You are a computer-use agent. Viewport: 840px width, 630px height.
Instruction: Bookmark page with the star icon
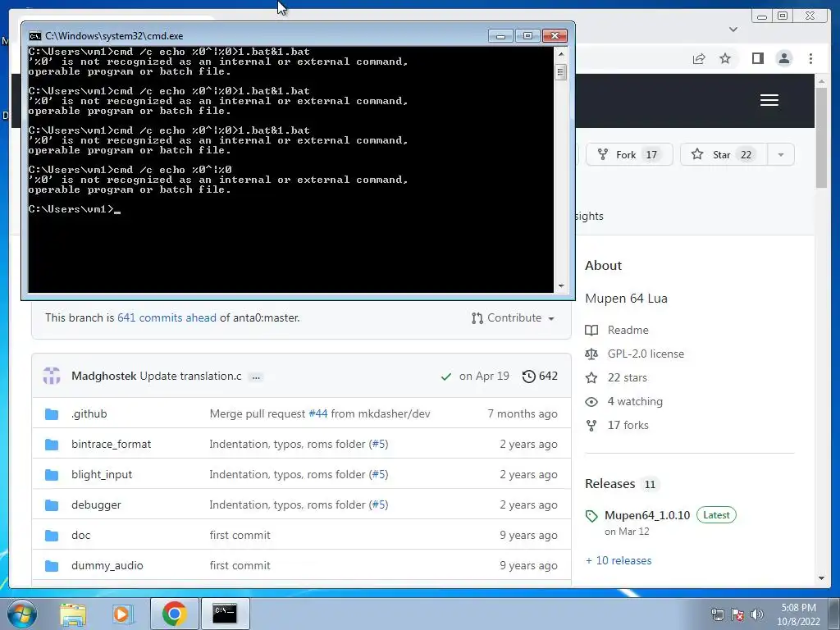tap(725, 58)
